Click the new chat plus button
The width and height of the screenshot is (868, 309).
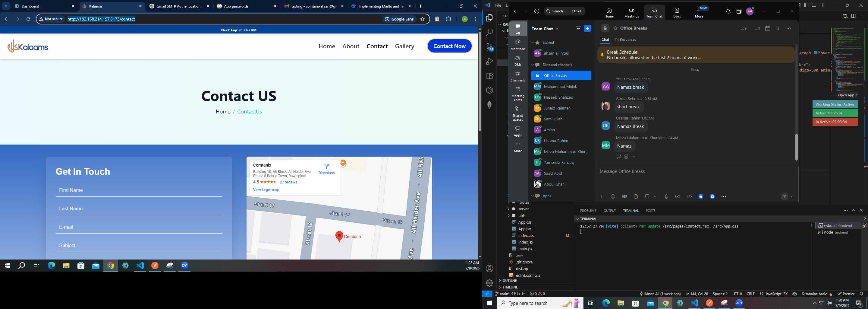[587, 29]
